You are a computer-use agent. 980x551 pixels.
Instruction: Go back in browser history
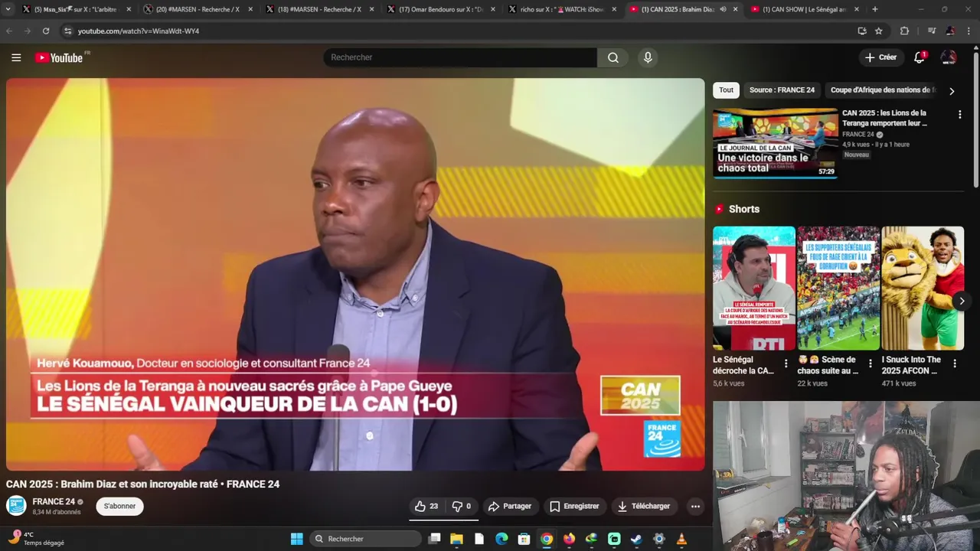tap(9, 31)
